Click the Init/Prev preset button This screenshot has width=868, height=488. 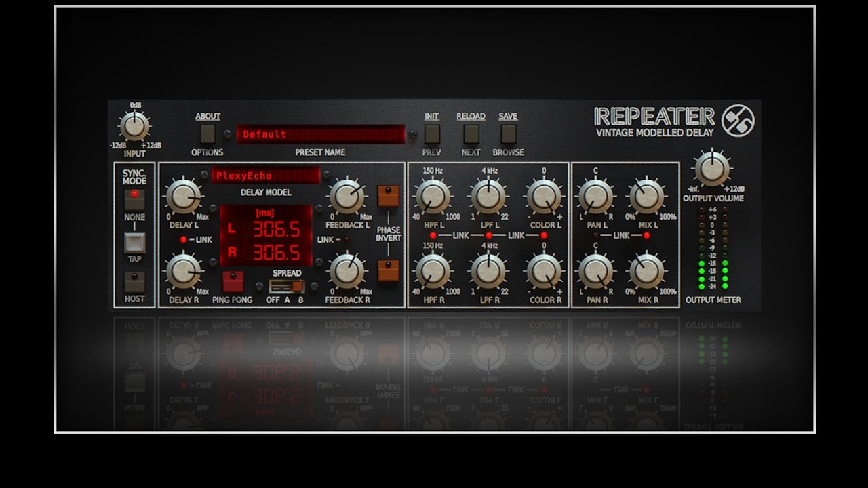432,134
